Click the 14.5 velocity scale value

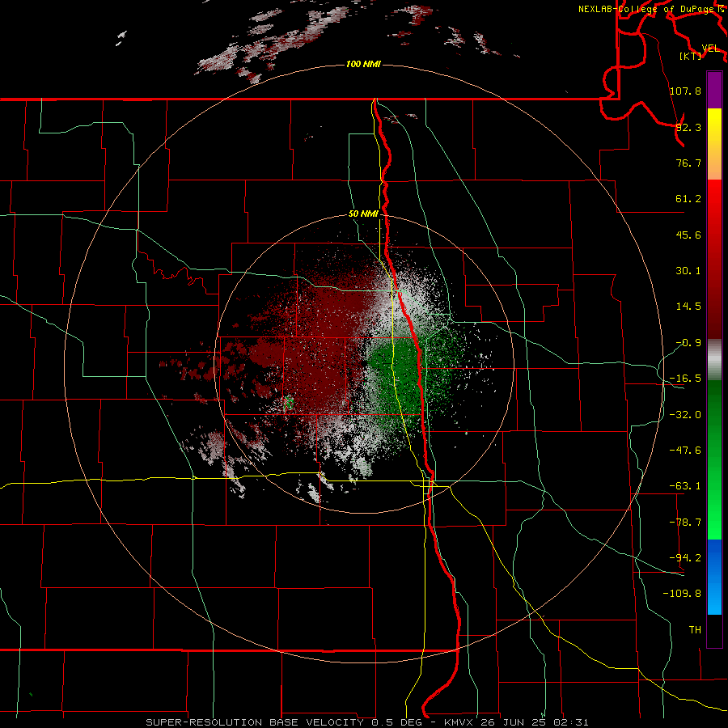pyautogui.click(x=688, y=307)
